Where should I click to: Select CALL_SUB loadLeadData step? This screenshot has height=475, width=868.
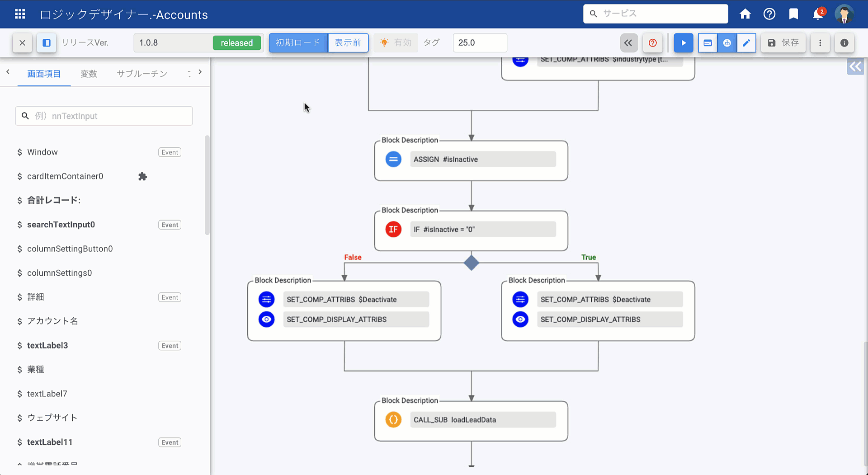point(483,419)
